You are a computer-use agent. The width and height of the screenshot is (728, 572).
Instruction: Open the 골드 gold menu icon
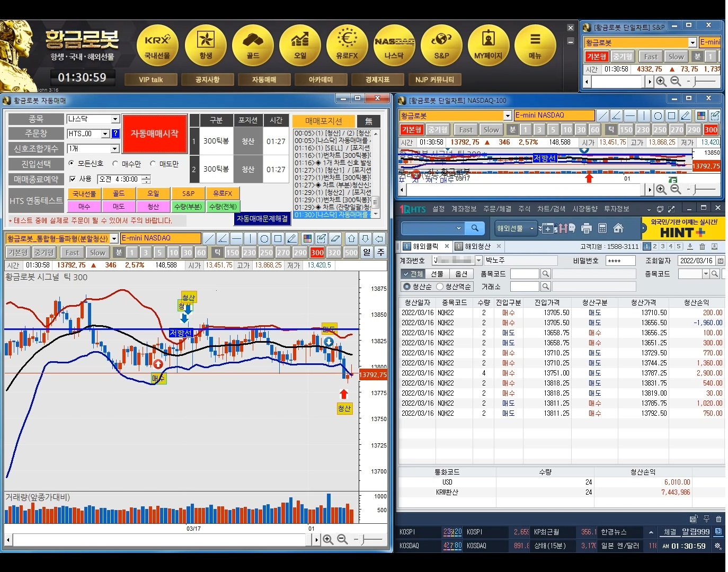pyautogui.click(x=253, y=46)
